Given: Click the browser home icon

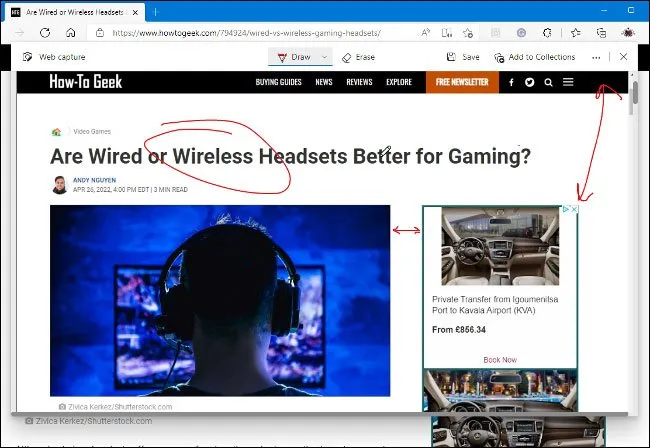Looking at the screenshot, I should 70,32.
